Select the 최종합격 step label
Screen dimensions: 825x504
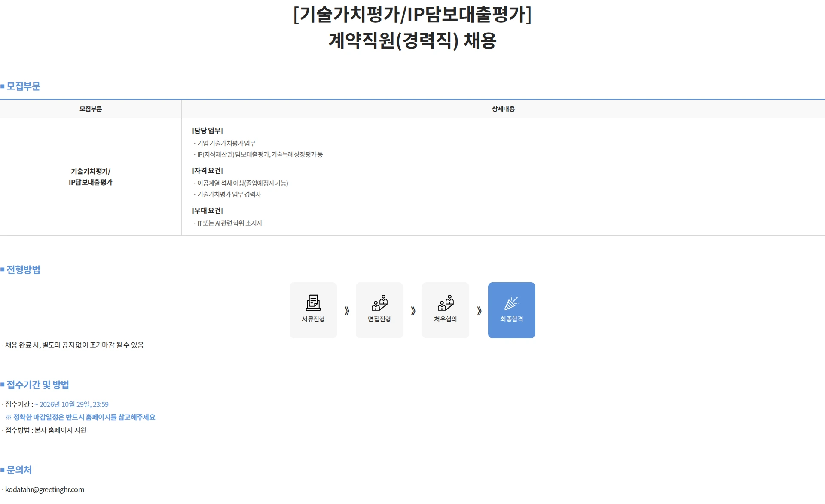[x=512, y=319]
